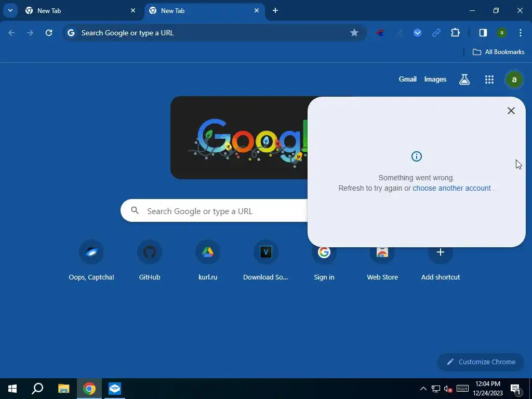Focus the Google search box on page
The height and width of the screenshot is (399, 532).
click(215, 211)
